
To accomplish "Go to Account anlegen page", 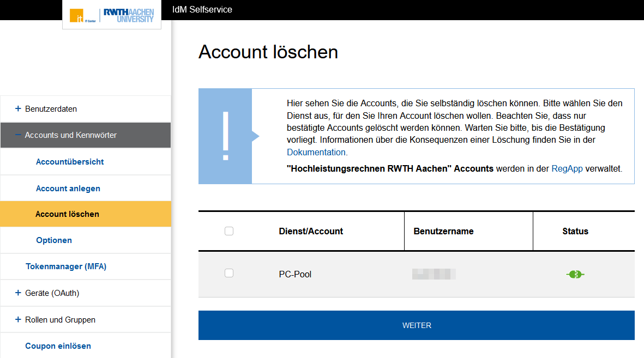I will pyautogui.click(x=68, y=189).
